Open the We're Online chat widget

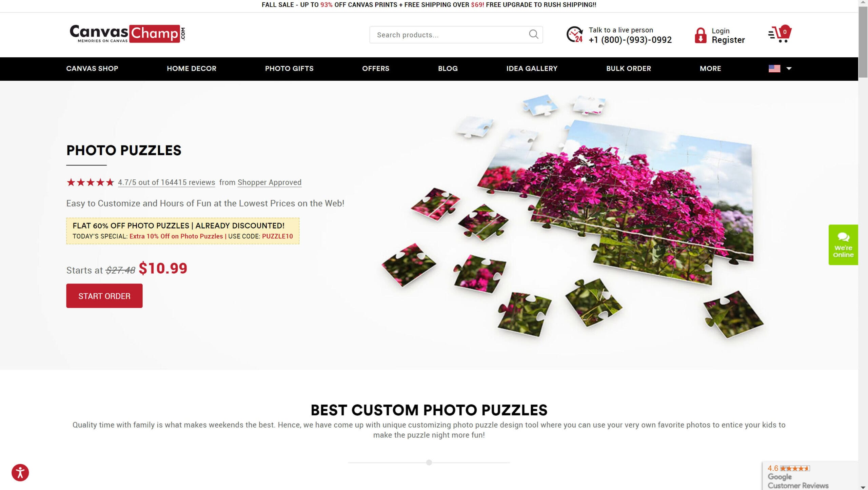[x=843, y=244]
